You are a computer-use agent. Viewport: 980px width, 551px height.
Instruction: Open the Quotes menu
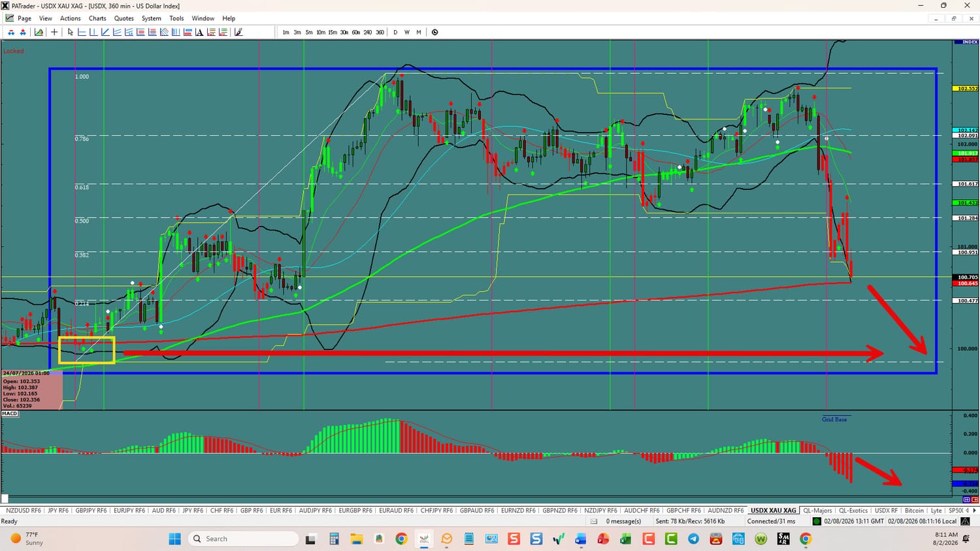[124, 18]
